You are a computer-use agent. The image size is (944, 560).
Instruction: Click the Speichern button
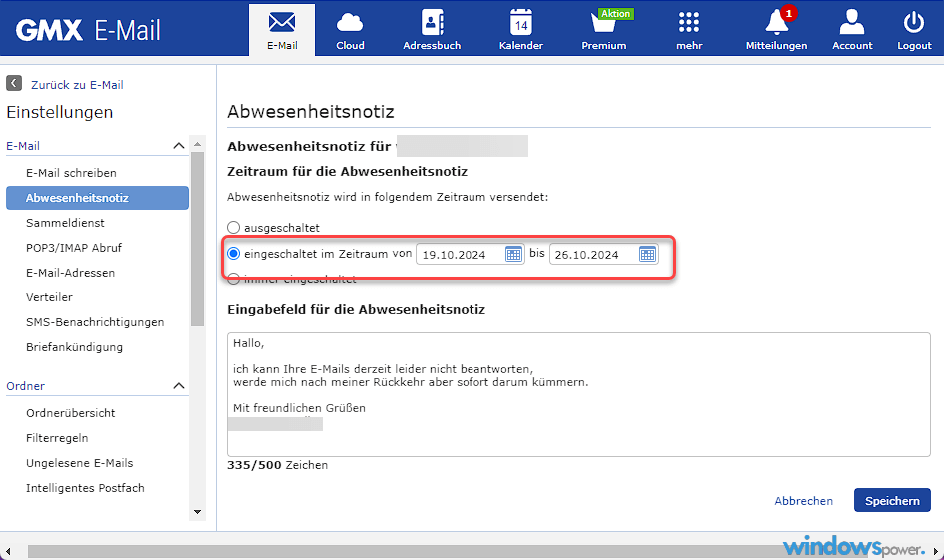[892, 500]
